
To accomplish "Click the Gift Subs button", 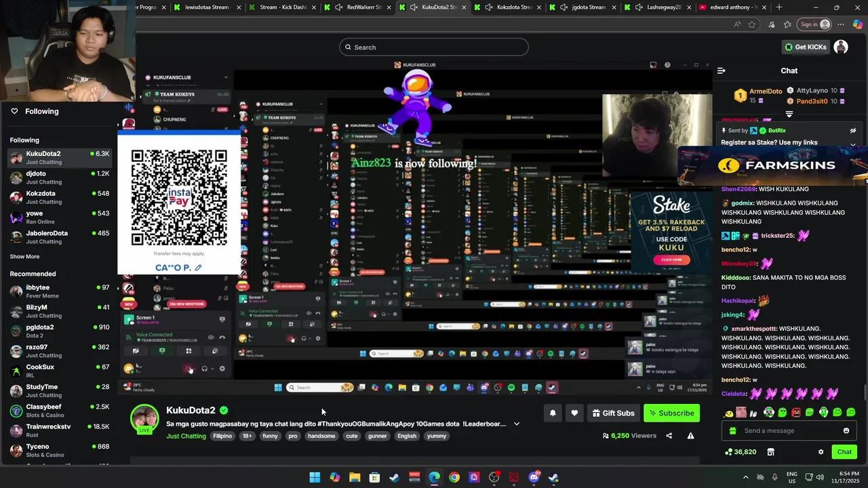I will [613, 413].
